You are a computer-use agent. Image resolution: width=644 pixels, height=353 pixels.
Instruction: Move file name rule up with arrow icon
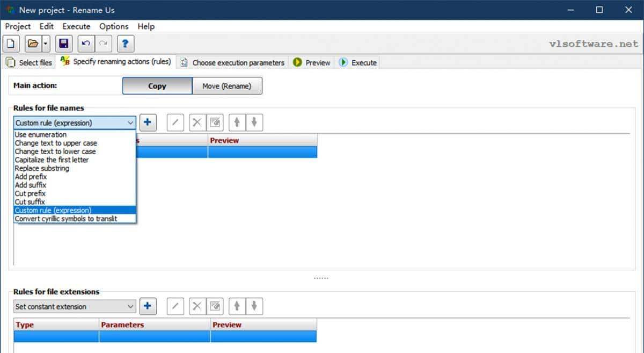click(237, 123)
